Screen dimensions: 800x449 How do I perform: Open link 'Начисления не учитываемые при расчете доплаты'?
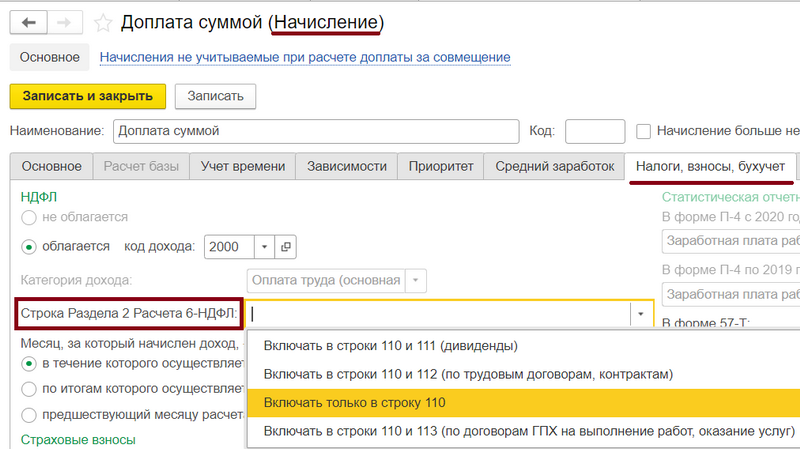tap(305, 57)
